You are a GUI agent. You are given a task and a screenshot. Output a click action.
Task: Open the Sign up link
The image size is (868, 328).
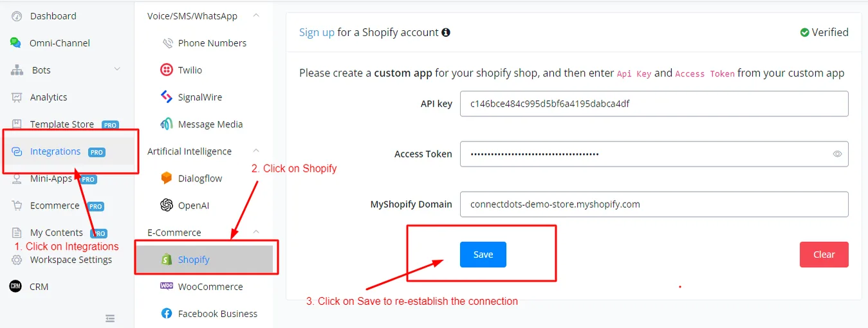(317, 32)
